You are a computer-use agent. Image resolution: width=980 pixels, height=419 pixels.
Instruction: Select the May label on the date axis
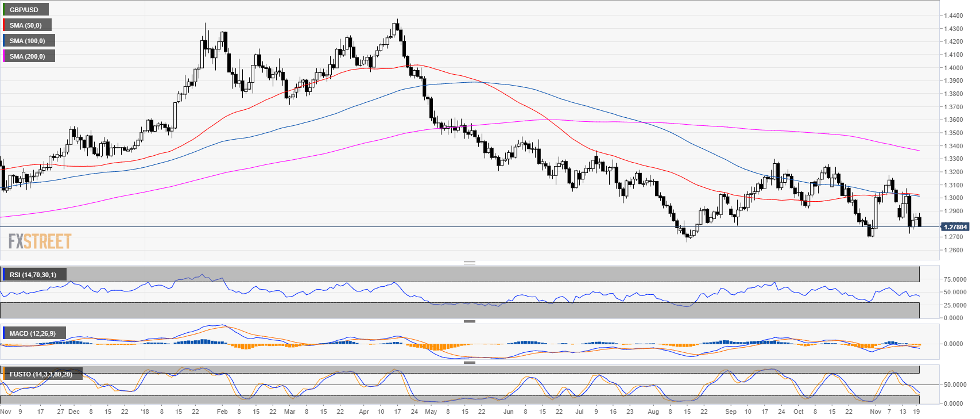431,412
